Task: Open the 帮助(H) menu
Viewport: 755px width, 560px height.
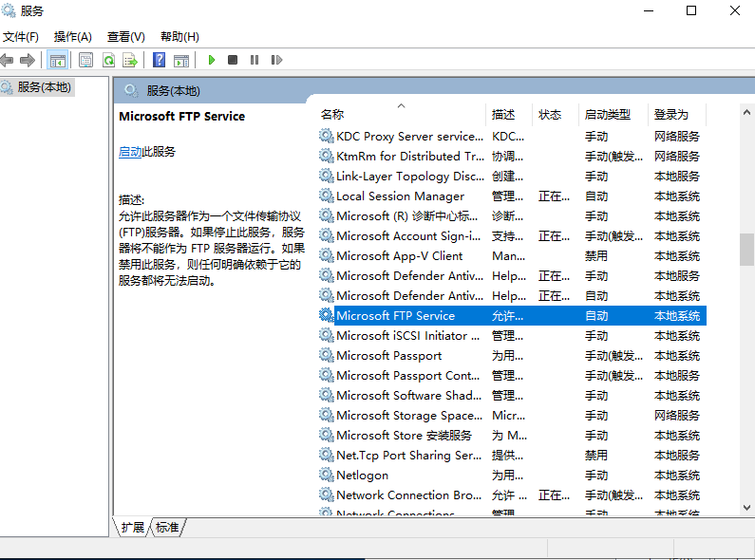Action: tap(179, 37)
